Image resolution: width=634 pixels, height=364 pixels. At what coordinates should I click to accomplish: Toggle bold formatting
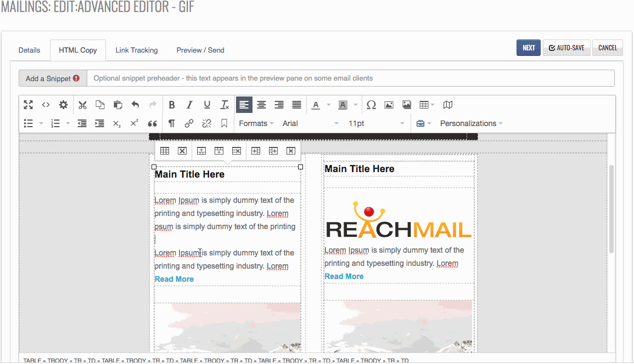tap(172, 105)
